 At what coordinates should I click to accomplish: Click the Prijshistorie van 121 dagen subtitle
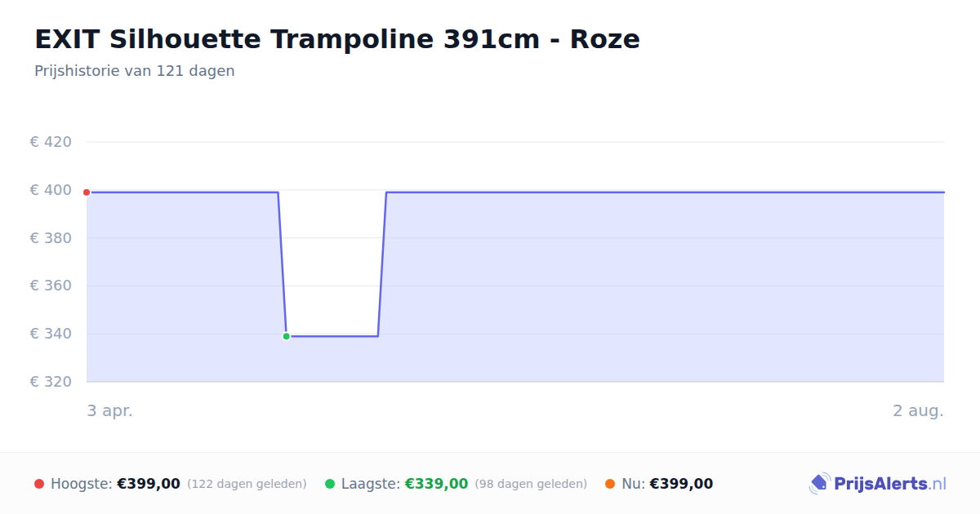(135, 71)
